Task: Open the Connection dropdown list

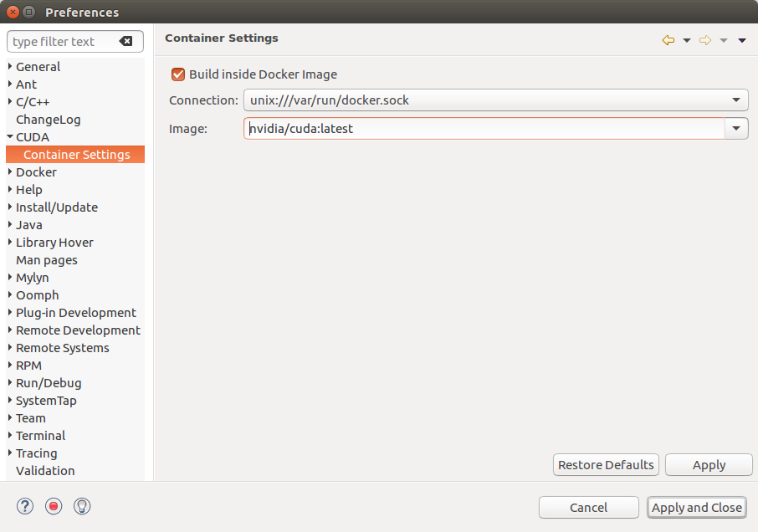Action: pos(735,100)
